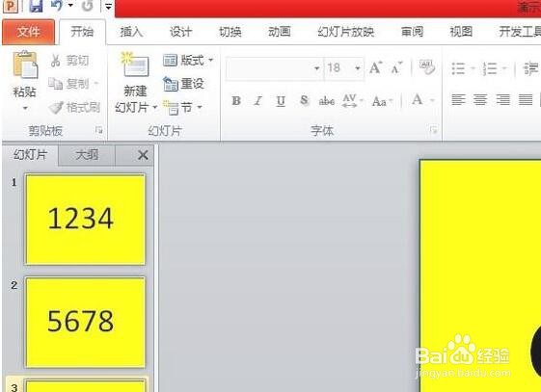Click the Redo icon in quick access toolbar
Image resolution: width=541 pixels, height=392 pixels.
(88, 6)
